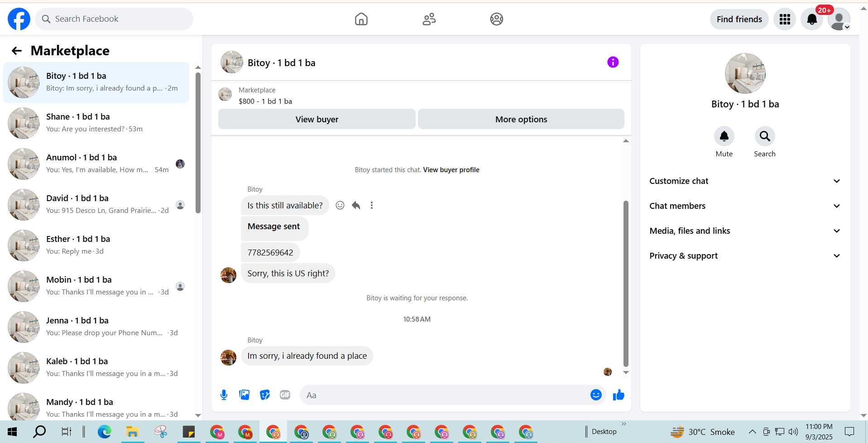Open the Friends icon in top navigation
This screenshot has width=868, height=443.
pyautogui.click(x=429, y=19)
